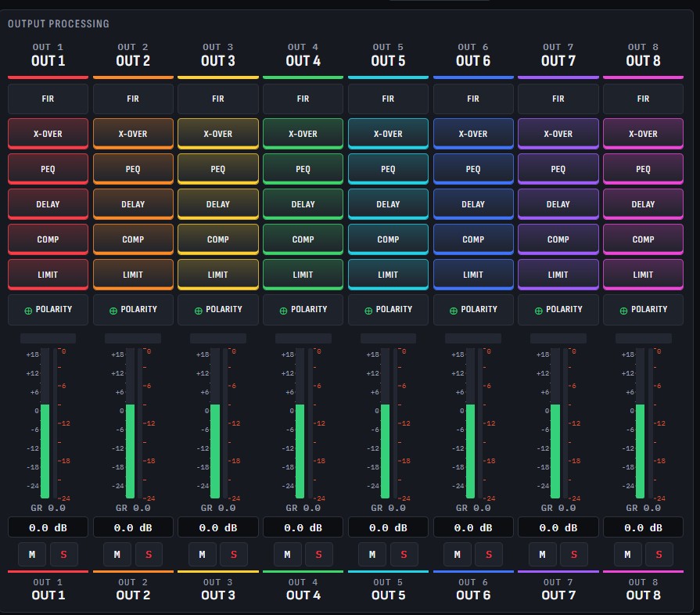Click GR 0.0 readout on OUT 3
The width and height of the screenshot is (700, 615).
pyautogui.click(x=218, y=508)
